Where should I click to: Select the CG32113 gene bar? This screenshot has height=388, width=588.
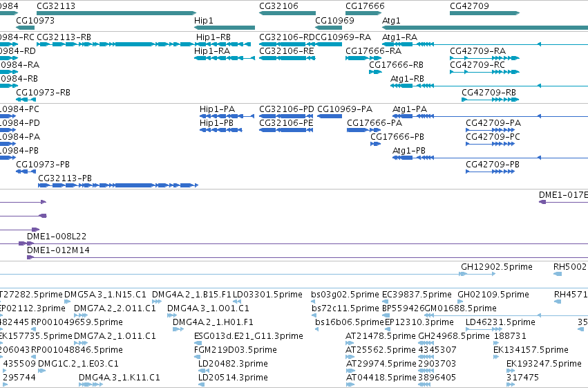coord(117,13)
